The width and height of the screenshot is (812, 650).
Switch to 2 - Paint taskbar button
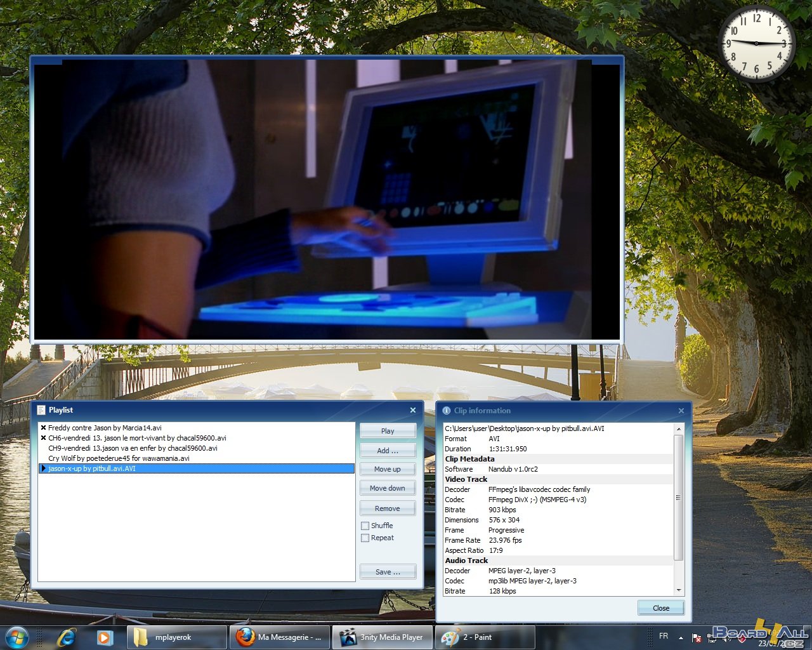click(x=485, y=637)
